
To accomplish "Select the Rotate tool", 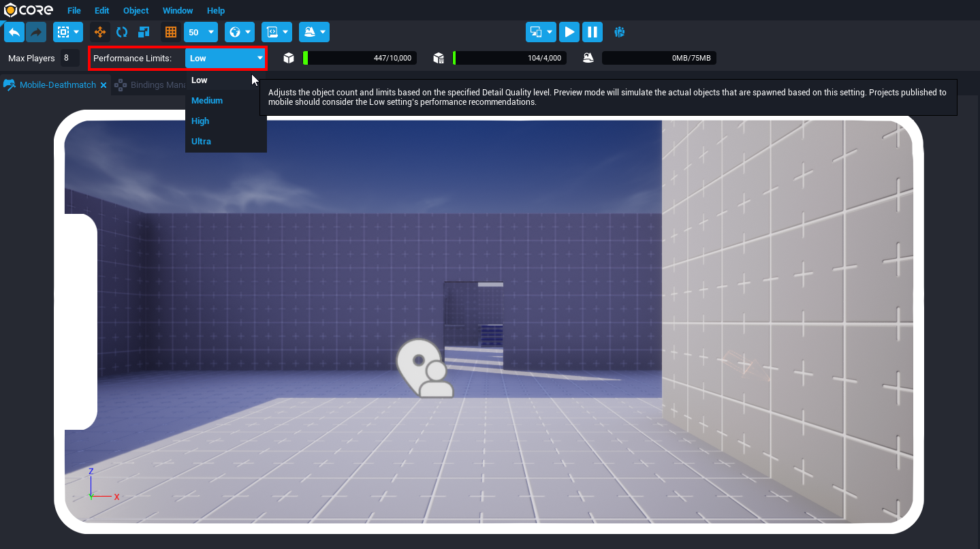I will [x=122, y=32].
